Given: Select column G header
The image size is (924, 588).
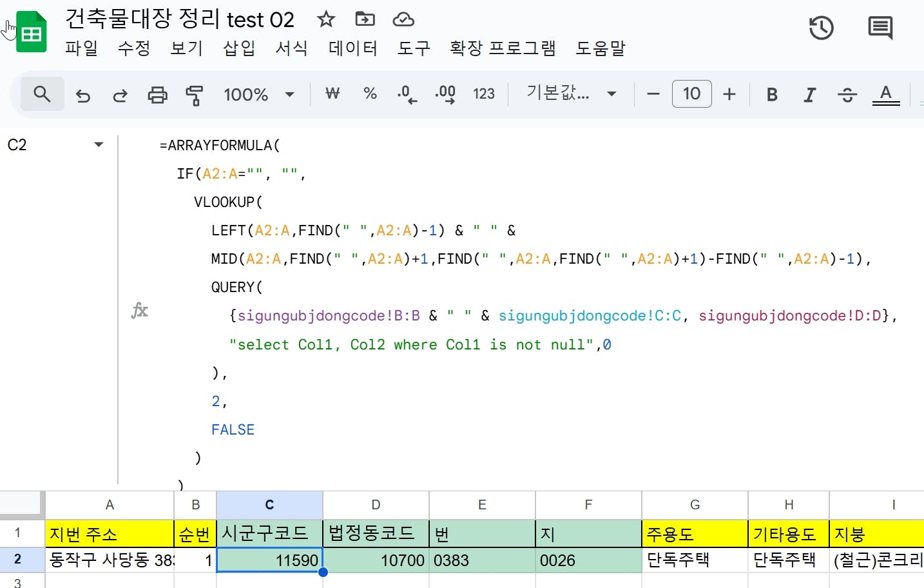Looking at the screenshot, I should point(695,505).
